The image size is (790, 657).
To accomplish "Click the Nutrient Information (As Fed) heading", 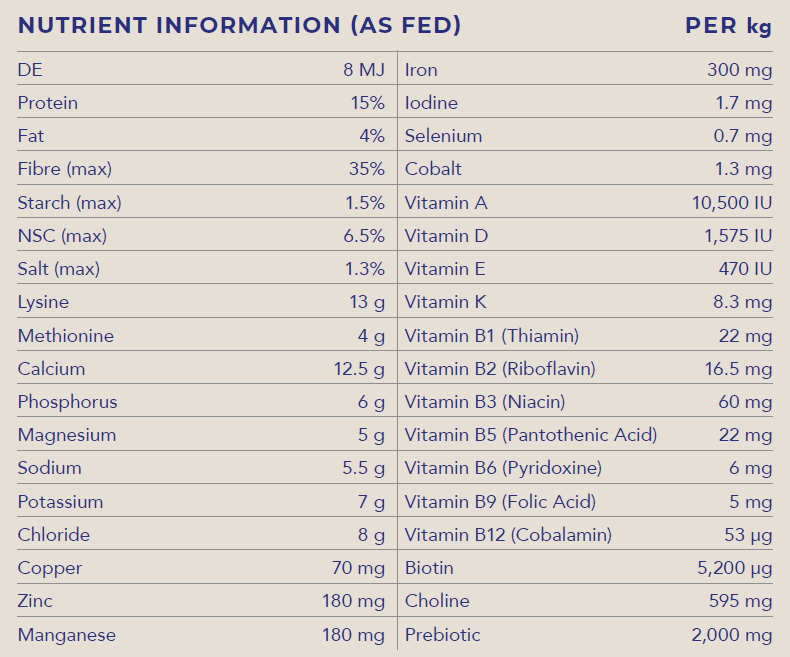I will (x=239, y=26).
